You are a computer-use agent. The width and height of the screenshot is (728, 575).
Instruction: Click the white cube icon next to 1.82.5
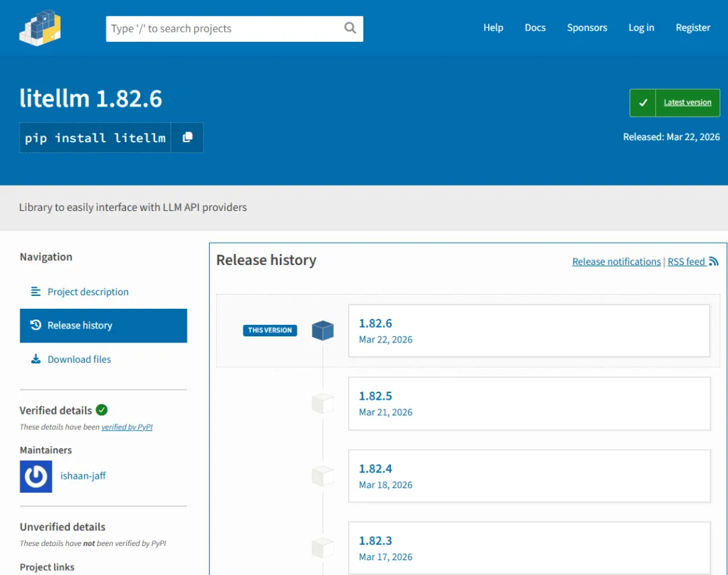tap(323, 403)
